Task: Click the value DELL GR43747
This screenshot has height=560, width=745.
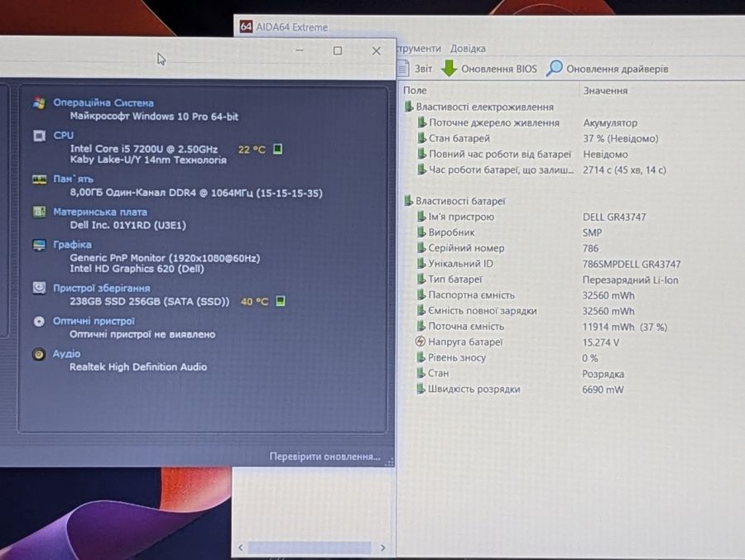Action: (x=614, y=217)
